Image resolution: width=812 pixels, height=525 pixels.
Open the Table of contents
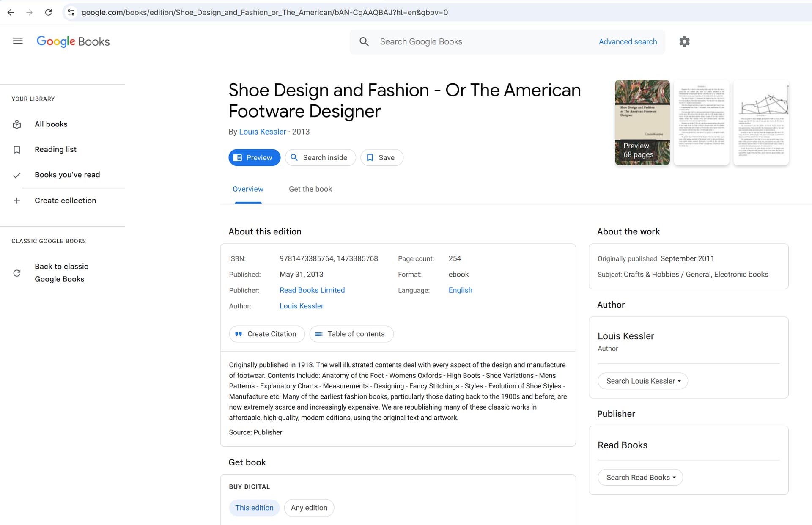tap(351, 334)
